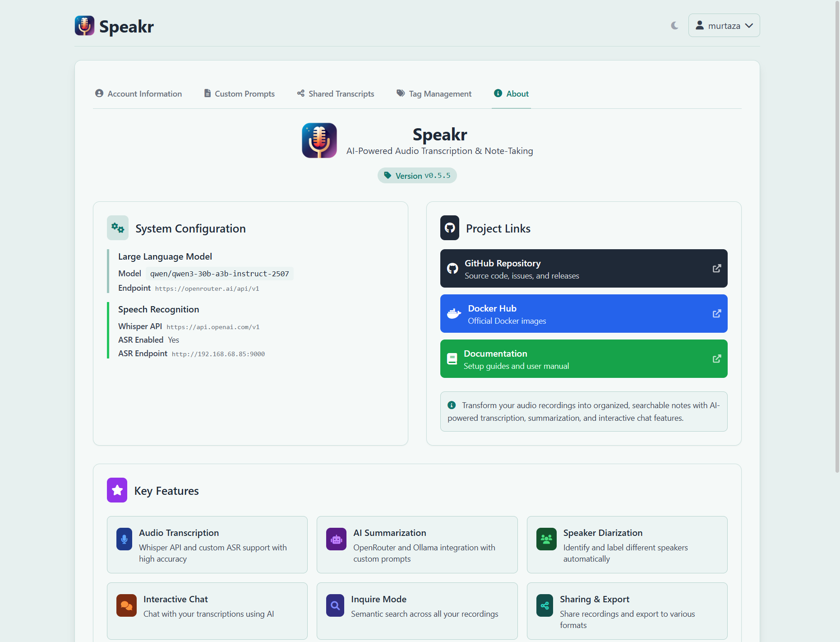The width and height of the screenshot is (840, 642).
Task: Click the model name qwen/qwen3-30b-a3b-instruct-2507
Action: [x=220, y=274]
